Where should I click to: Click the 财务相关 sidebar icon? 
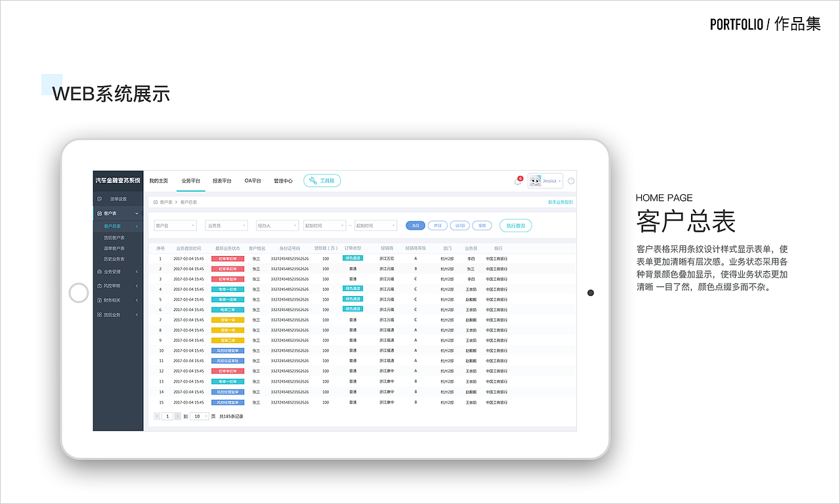point(99,300)
